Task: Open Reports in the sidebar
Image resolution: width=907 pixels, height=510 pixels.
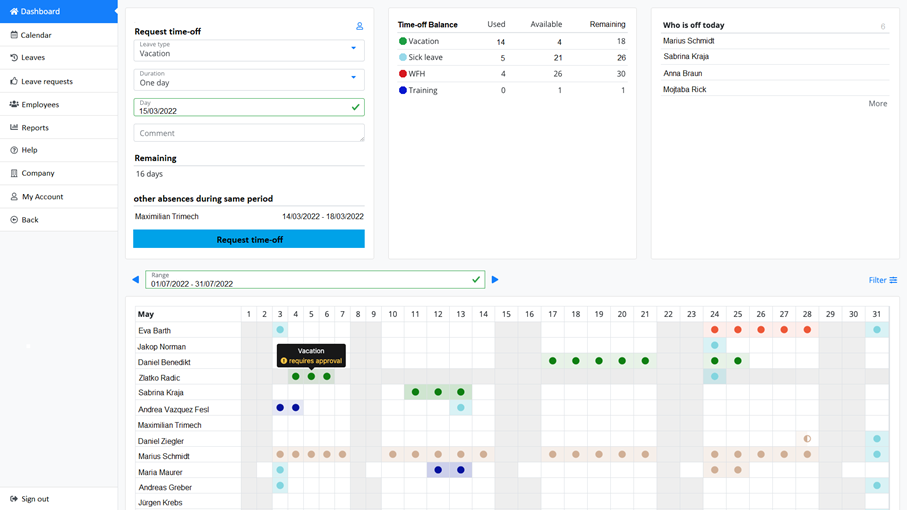Action: [x=35, y=128]
